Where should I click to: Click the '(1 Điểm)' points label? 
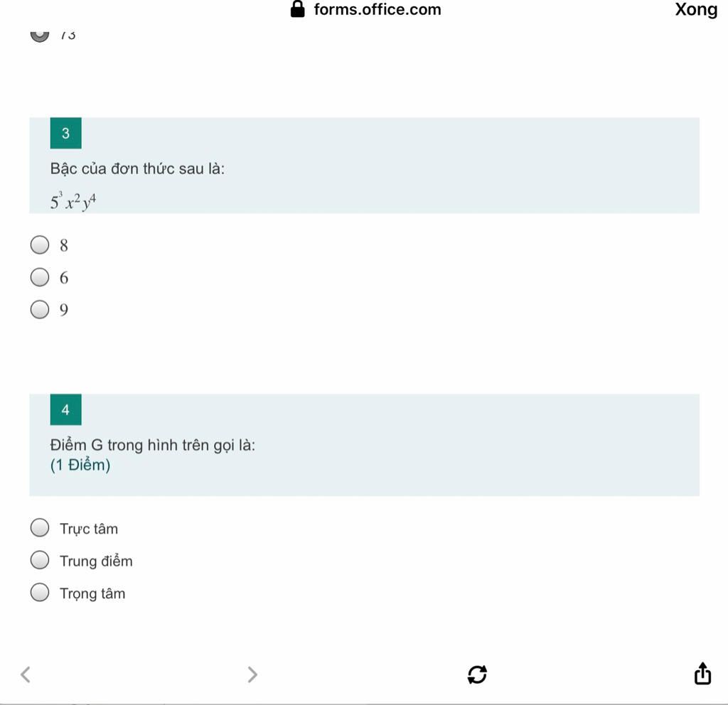pos(80,465)
